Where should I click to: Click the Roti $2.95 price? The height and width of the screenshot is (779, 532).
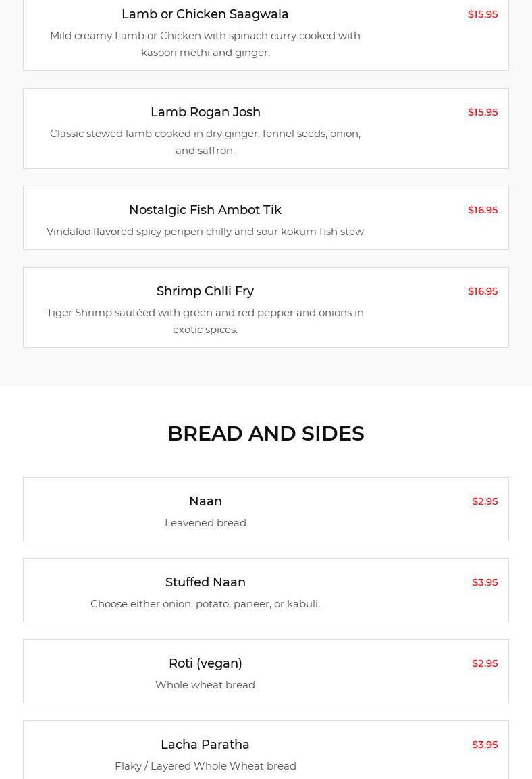click(484, 663)
